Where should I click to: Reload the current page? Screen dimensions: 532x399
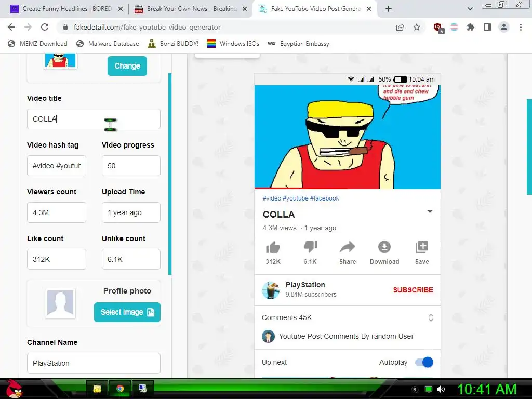[x=45, y=27]
